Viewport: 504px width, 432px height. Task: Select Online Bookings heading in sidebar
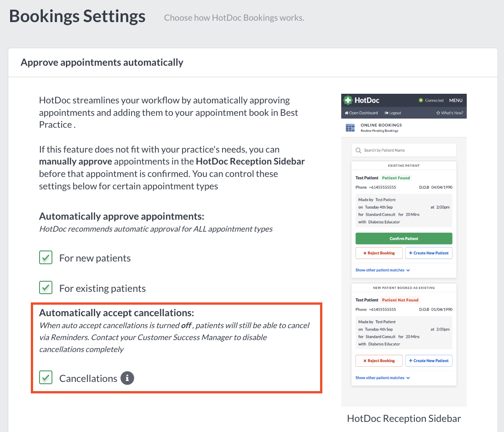(x=381, y=125)
